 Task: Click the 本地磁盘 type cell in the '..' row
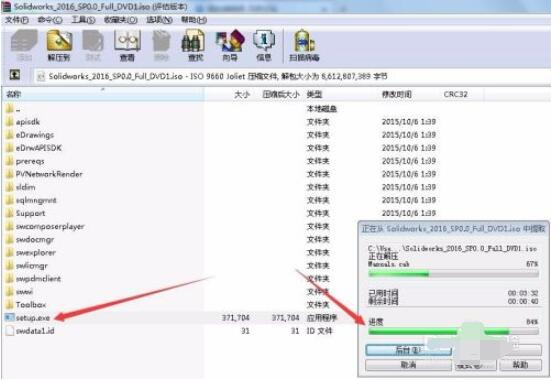tap(321, 109)
